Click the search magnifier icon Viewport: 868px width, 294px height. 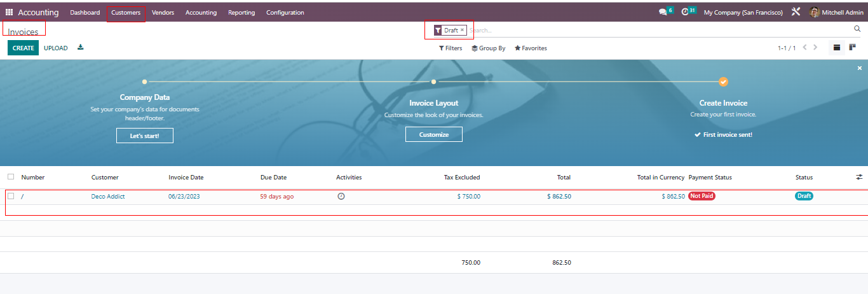coord(857,29)
